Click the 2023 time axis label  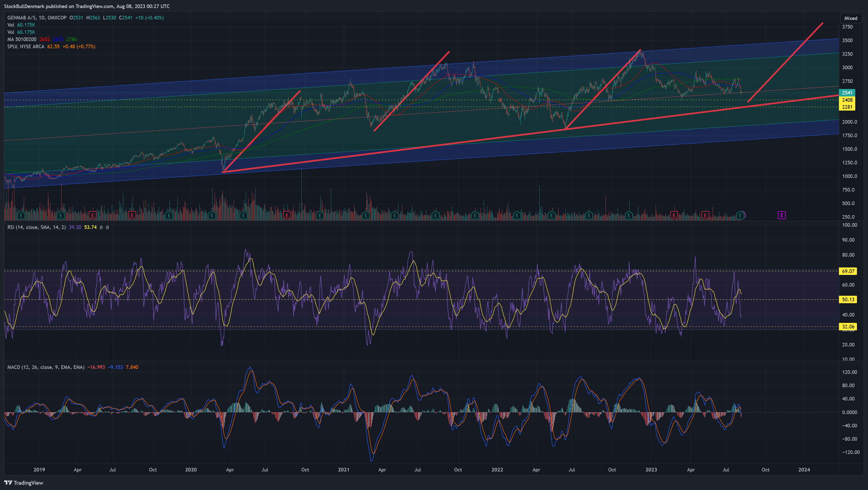pos(651,470)
